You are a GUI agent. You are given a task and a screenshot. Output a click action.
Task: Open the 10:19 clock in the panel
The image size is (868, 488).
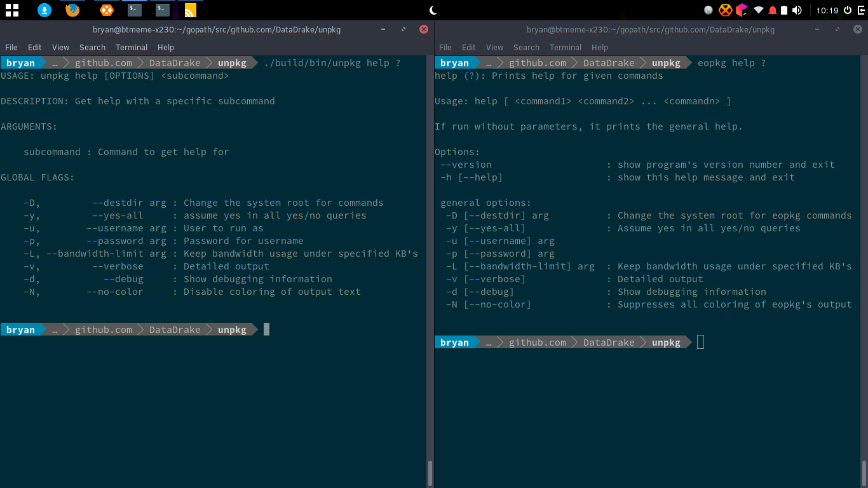pyautogui.click(x=827, y=10)
